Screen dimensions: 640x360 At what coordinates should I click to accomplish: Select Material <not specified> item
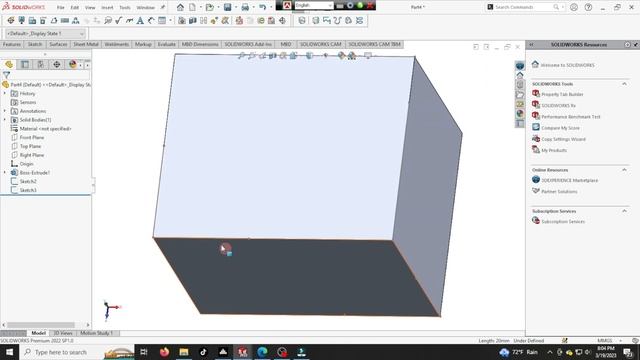click(x=45, y=129)
